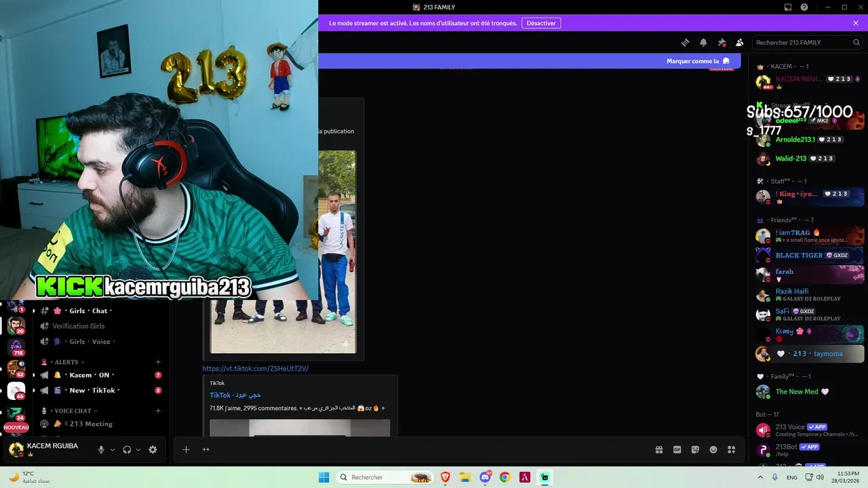Open 213 Voice bot profile
The height and width of the screenshot is (488, 868).
810,430
